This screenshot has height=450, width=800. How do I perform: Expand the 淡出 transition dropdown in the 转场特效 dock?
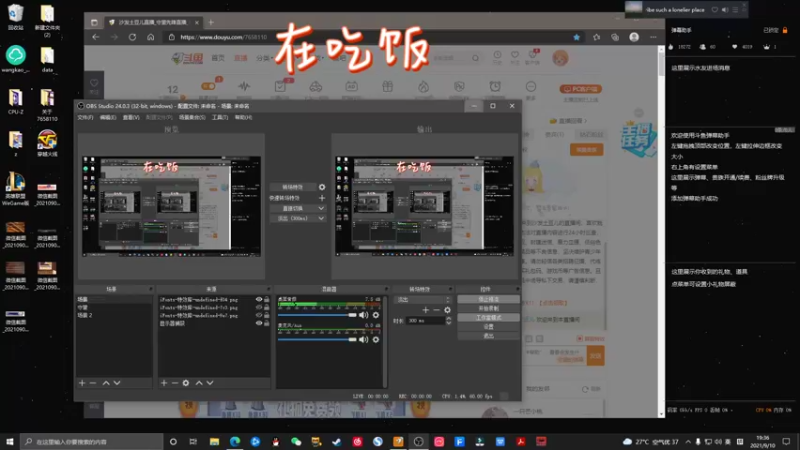(x=423, y=299)
